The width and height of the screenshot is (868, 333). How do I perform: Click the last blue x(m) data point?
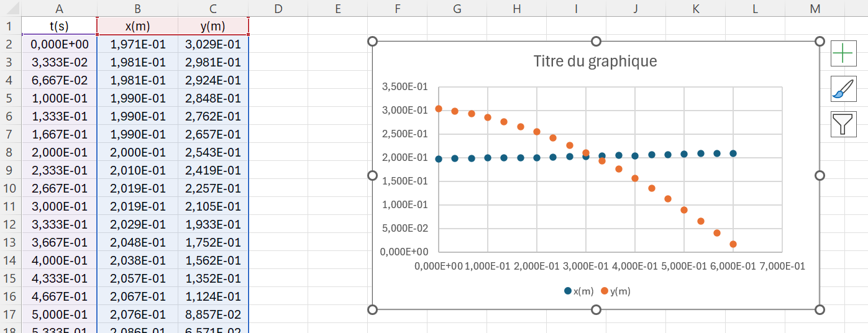(733, 153)
